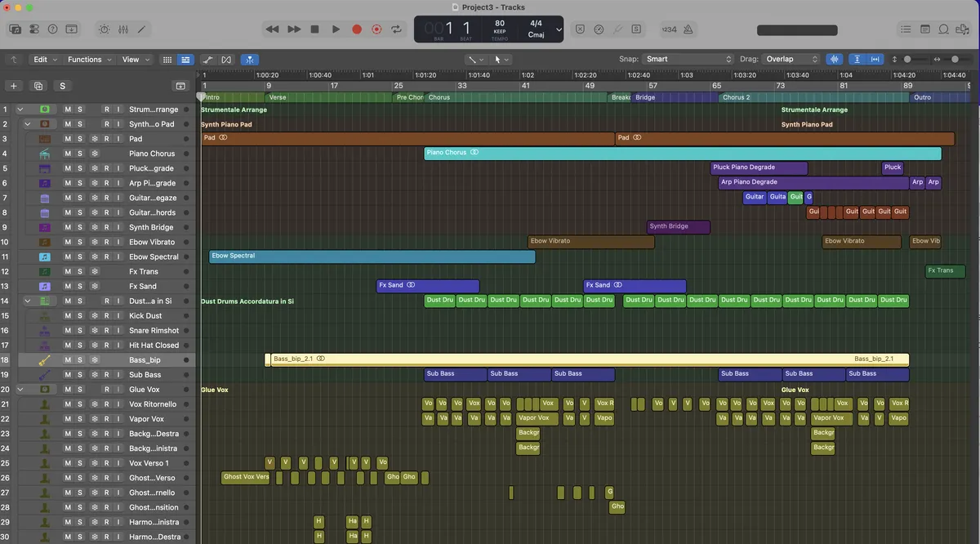This screenshot has height=544, width=980.
Task: Record-enable the Synth Bridge track
Action: [x=106, y=227]
